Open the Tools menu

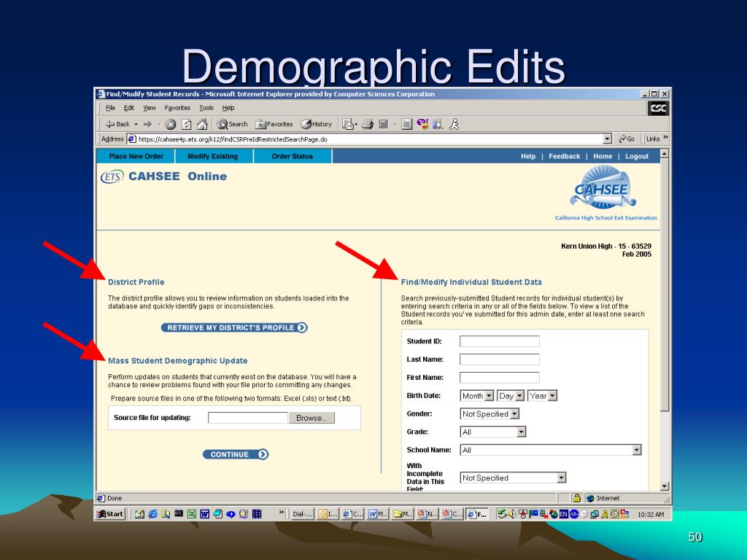206,108
